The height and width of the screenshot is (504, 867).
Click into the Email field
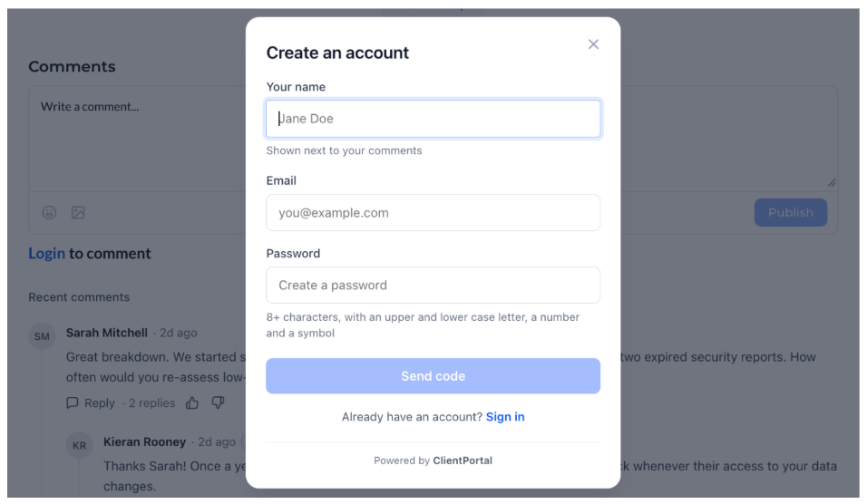pyautogui.click(x=433, y=212)
